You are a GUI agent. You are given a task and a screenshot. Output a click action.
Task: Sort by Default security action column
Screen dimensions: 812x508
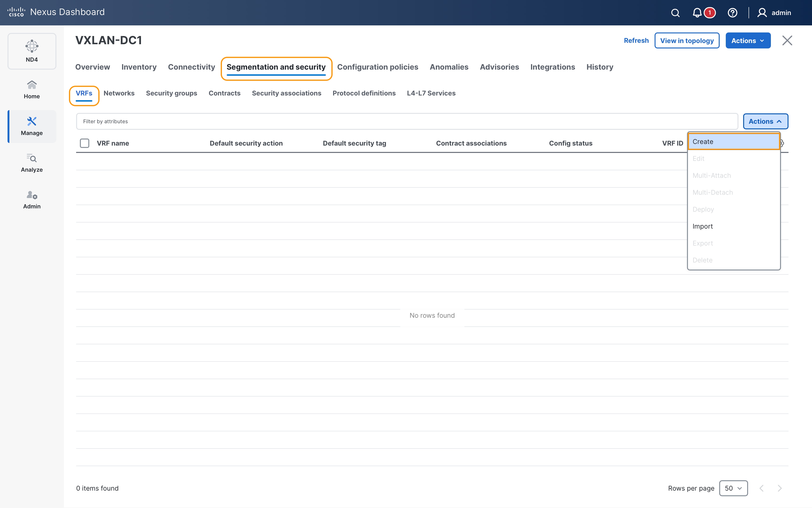246,143
